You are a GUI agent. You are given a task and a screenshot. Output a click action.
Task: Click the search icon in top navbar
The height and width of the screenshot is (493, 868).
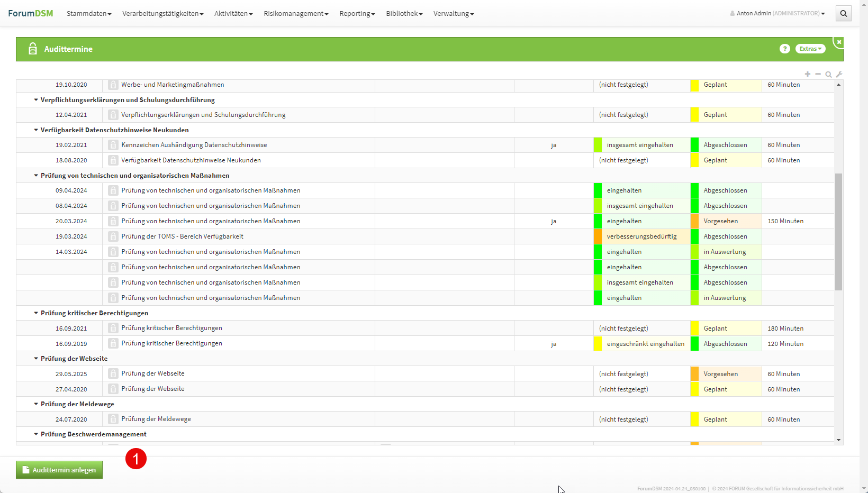[844, 14]
